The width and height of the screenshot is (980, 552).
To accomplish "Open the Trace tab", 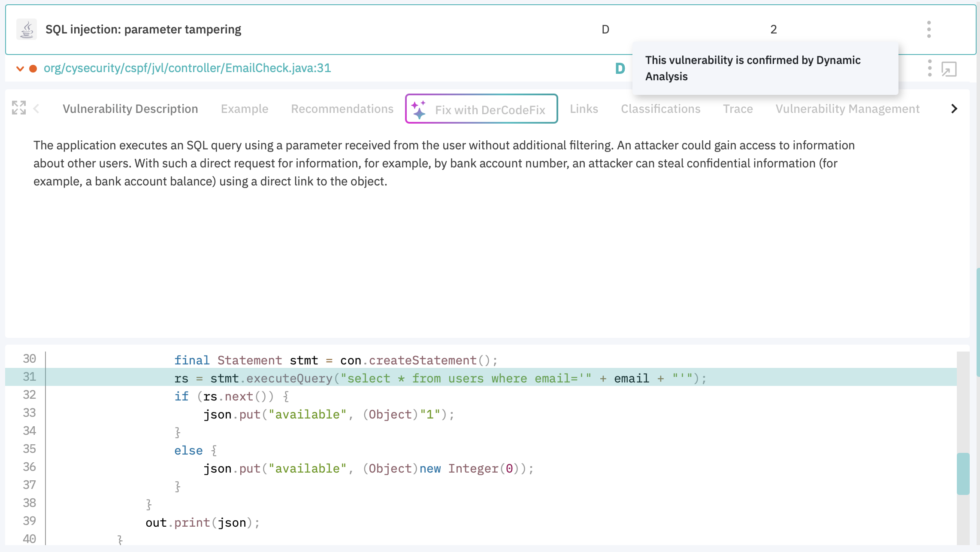I will click(x=738, y=109).
